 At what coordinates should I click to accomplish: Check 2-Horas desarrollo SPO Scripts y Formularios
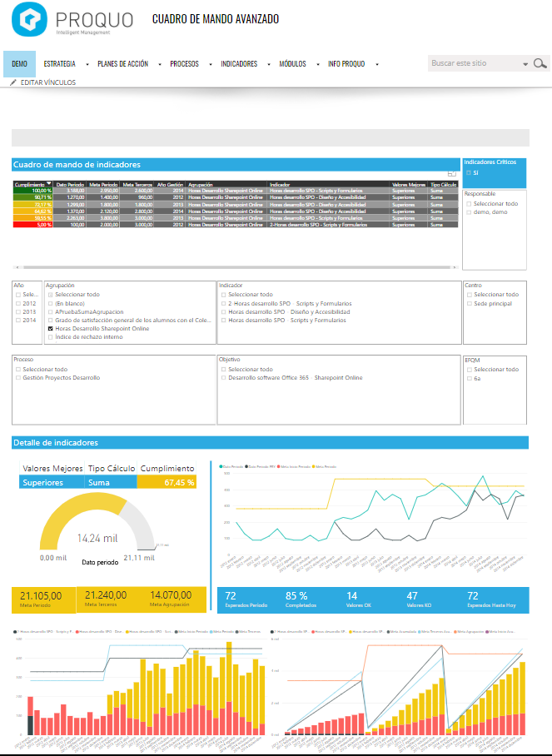click(224, 304)
